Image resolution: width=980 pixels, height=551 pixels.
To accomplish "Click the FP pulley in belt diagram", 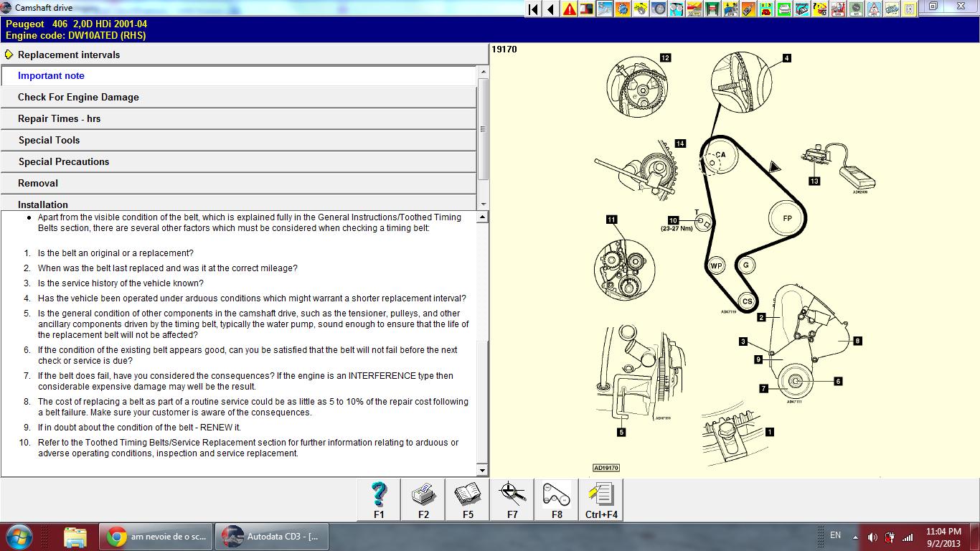I will point(787,218).
